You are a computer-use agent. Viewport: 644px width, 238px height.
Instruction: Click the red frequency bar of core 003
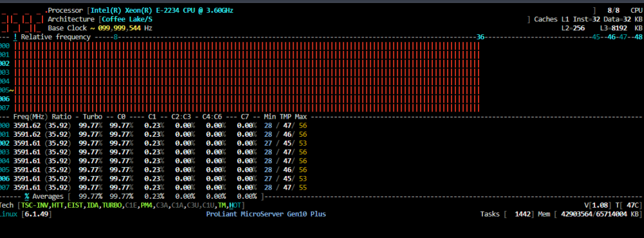247,72
